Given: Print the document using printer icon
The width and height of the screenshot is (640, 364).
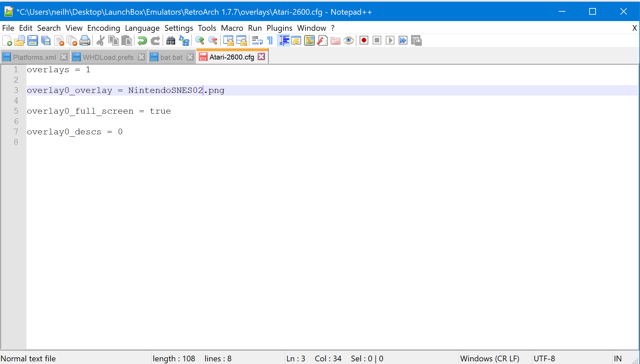Looking at the screenshot, I should (85, 40).
